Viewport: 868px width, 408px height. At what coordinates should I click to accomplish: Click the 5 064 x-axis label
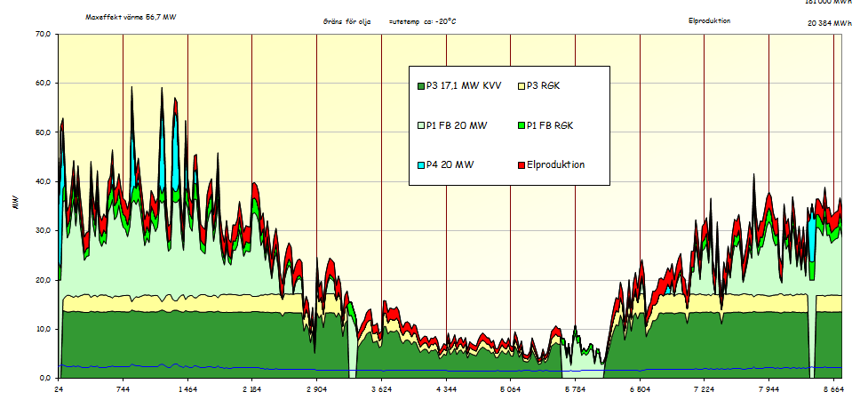[510, 389]
